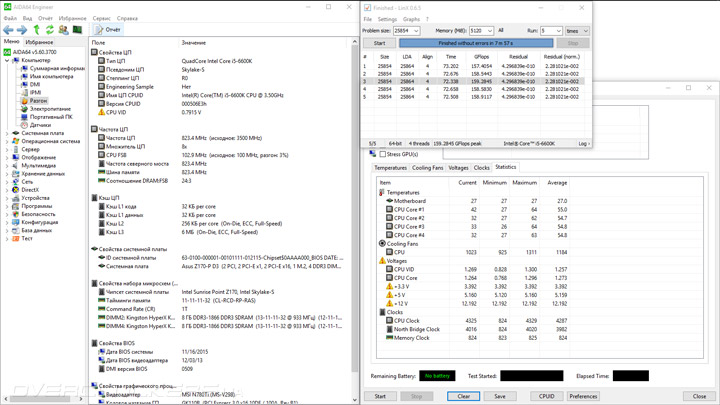
Task: Select the Датчики sensors tree item
Action: (40, 125)
